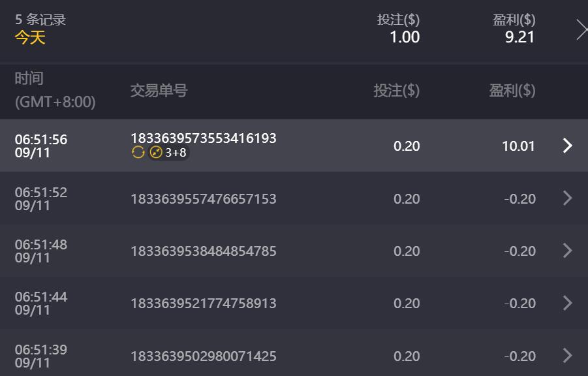Click the 投注($) column header in the table
This screenshot has height=376, width=588.
[x=396, y=91]
